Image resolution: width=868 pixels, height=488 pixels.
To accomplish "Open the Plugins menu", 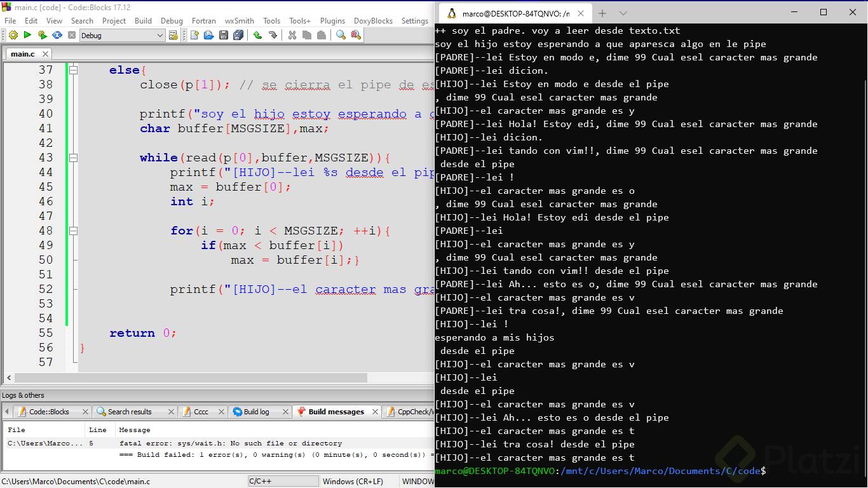I will tap(332, 21).
